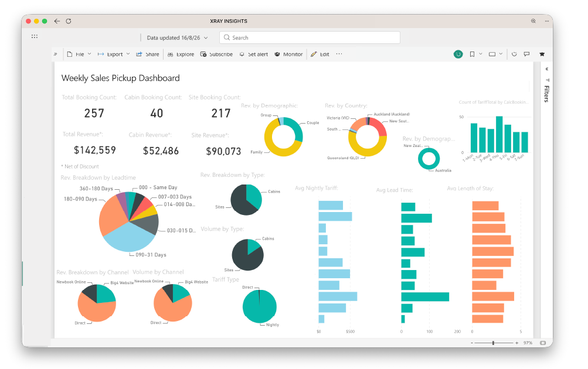Open the app launcher grid icon
Viewport: 588px width, 369px height.
click(35, 36)
